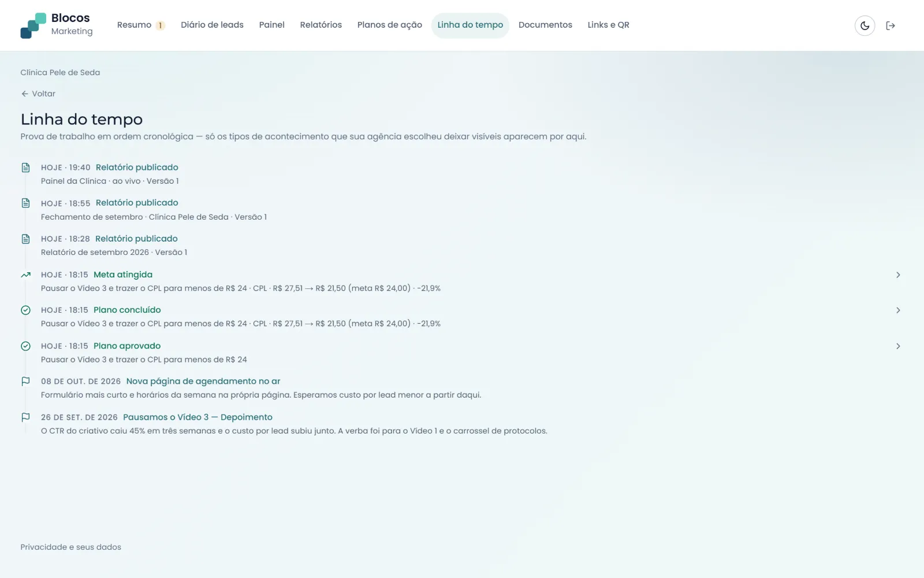Click the Plano concluído title

[127, 310]
